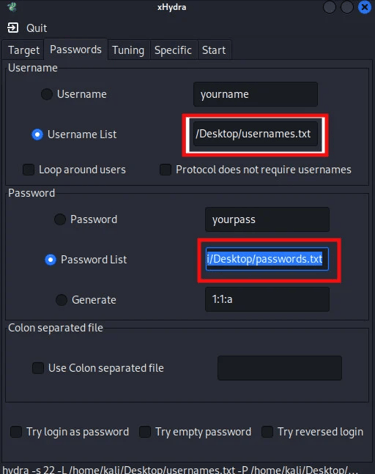Check Protocol does not require usernames
Image resolution: width=375 pixels, height=474 pixels.
(165, 170)
